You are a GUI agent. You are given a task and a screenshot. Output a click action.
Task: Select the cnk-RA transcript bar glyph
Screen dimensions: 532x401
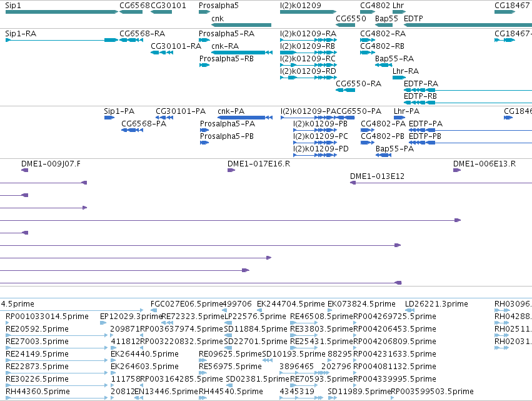pos(242,53)
